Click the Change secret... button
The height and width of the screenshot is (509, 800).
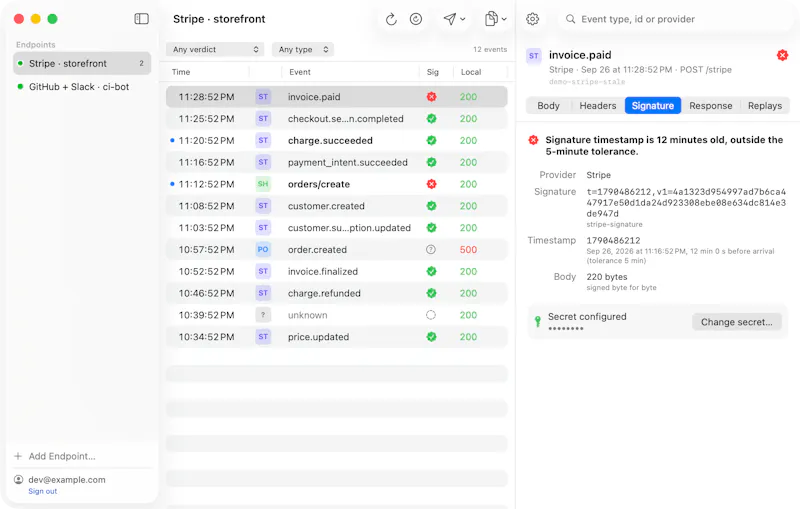click(736, 322)
